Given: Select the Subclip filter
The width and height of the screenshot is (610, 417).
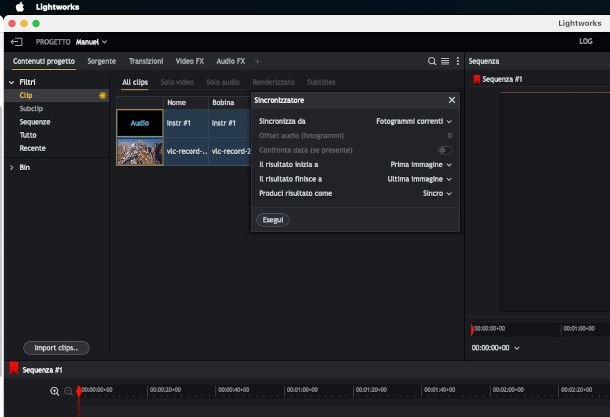Looking at the screenshot, I should (x=31, y=109).
